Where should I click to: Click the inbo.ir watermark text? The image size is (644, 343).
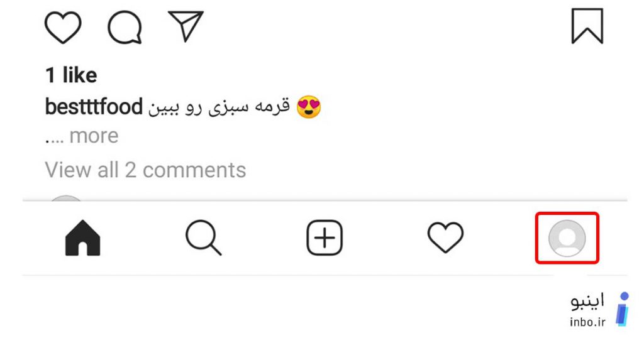pos(588,322)
